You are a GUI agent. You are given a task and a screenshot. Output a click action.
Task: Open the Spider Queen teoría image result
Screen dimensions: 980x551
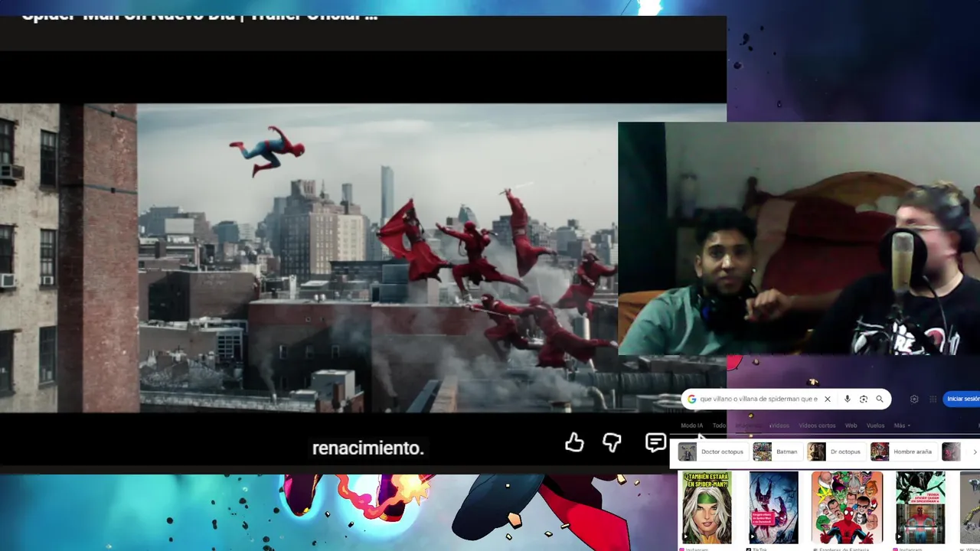click(920, 507)
